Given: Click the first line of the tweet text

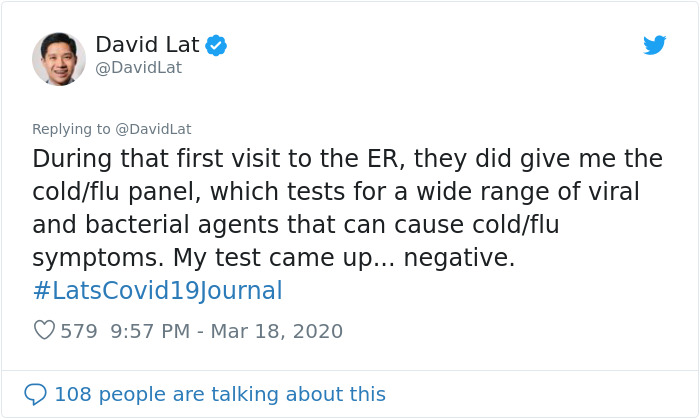Looking at the screenshot, I should [x=347, y=159].
